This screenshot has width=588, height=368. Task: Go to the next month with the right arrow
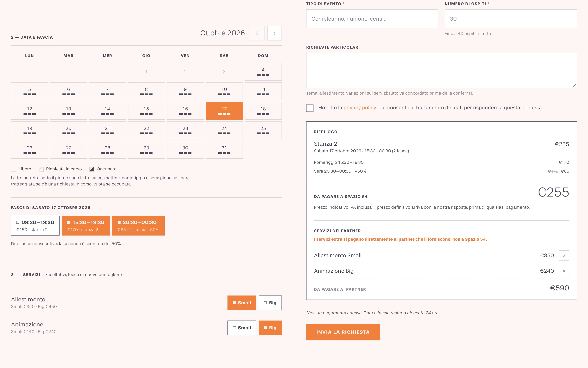point(274,33)
